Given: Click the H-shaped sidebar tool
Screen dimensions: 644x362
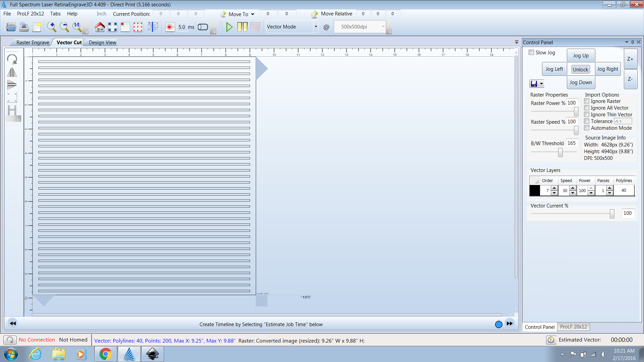Looking at the screenshot, I should point(12,110).
